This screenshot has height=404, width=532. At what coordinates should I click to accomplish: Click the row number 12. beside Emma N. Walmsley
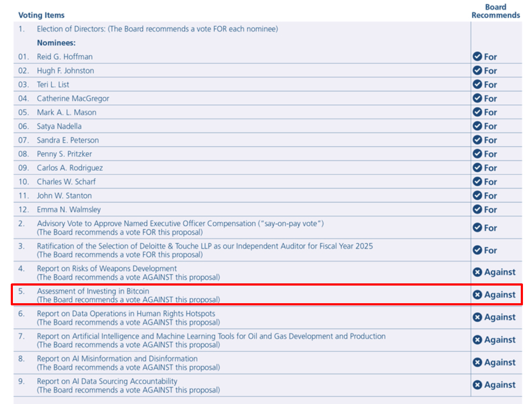[24, 210]
